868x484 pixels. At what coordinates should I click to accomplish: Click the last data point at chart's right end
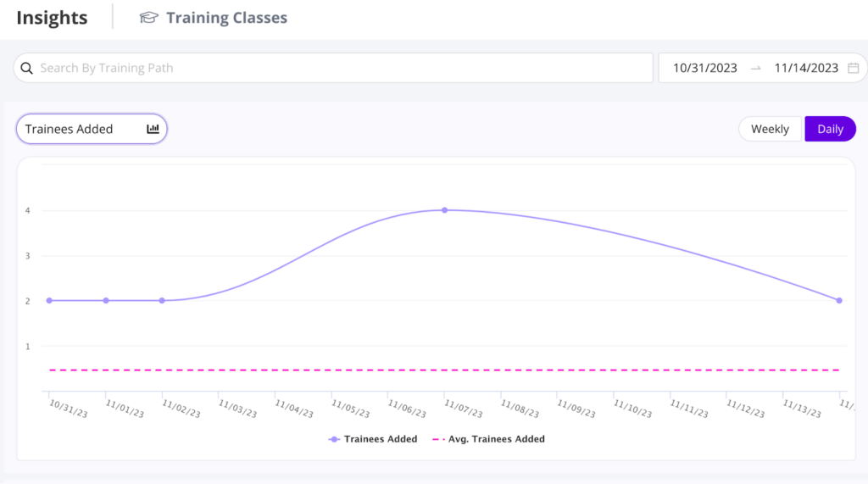[x=839, y=301]
